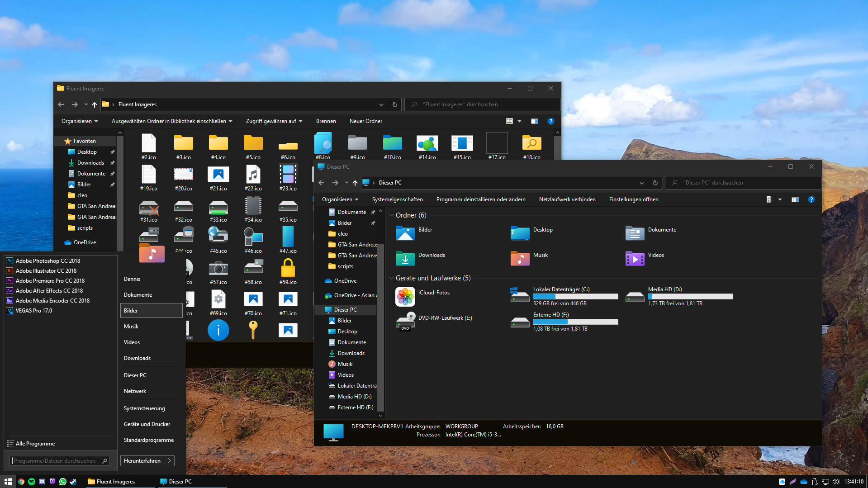Toggle the icon view switcher in Fluent Imageres toolbar

pyautogui.click(x=509, y=121)
